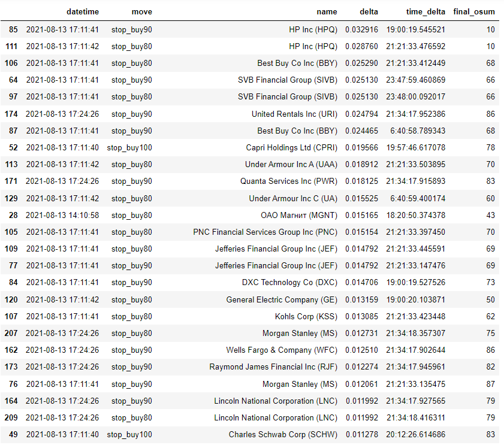Click time_delta 18:20:50.374378
504x445 pixels.
click(x=416, y=215)
